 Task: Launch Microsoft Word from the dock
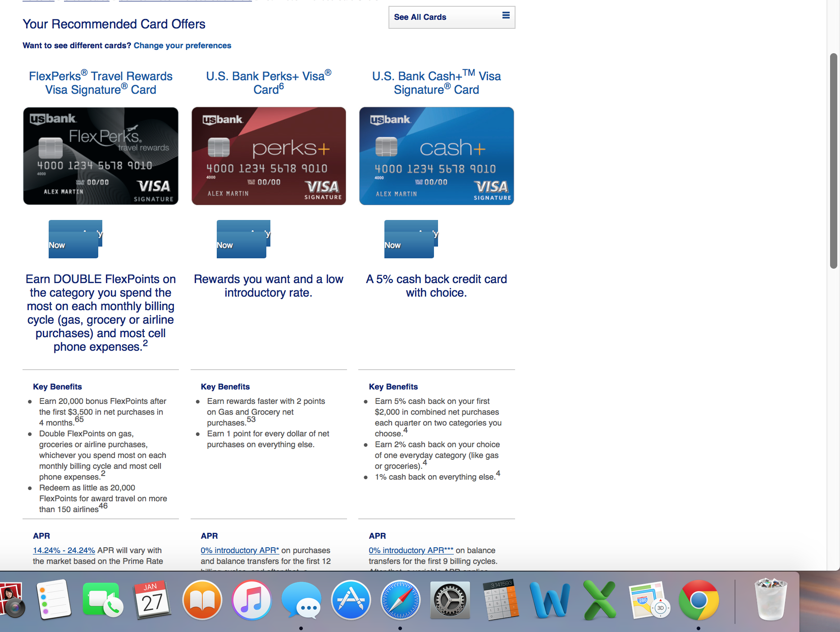pos(550,600)
